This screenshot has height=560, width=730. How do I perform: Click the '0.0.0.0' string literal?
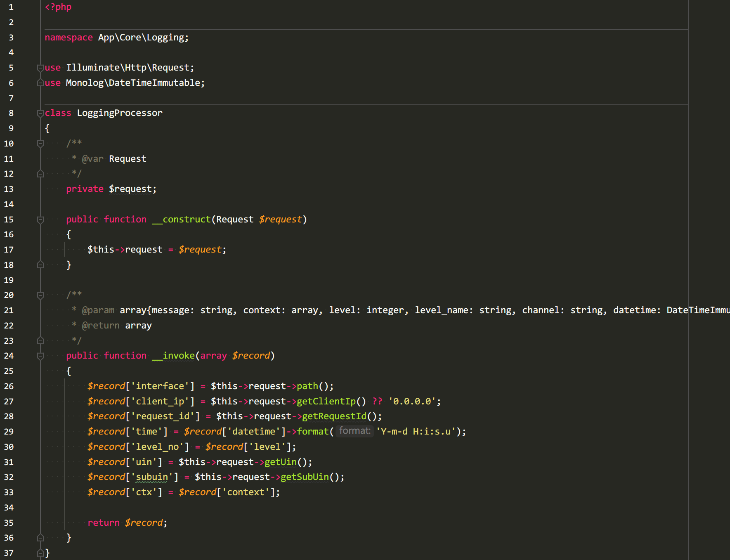(412, 402)
